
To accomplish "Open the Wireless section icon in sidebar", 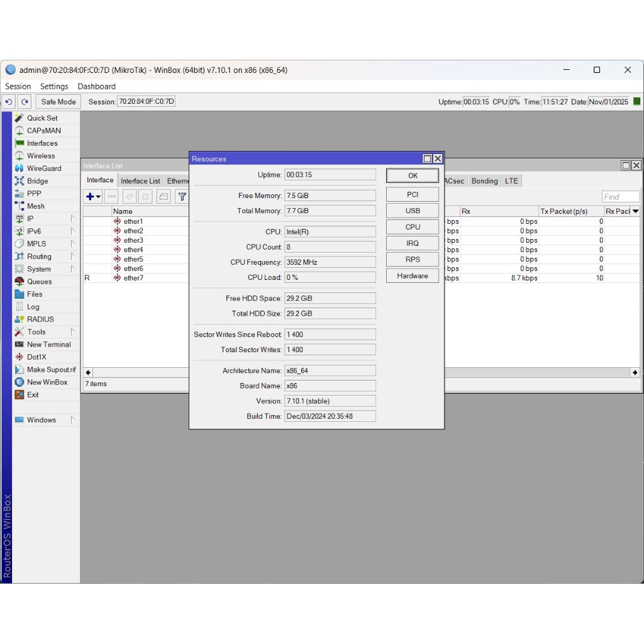I will (x=21, y=155).
